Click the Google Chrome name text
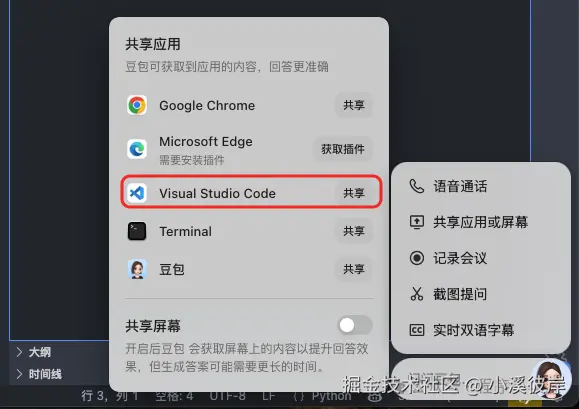 (x=207, y=106)
